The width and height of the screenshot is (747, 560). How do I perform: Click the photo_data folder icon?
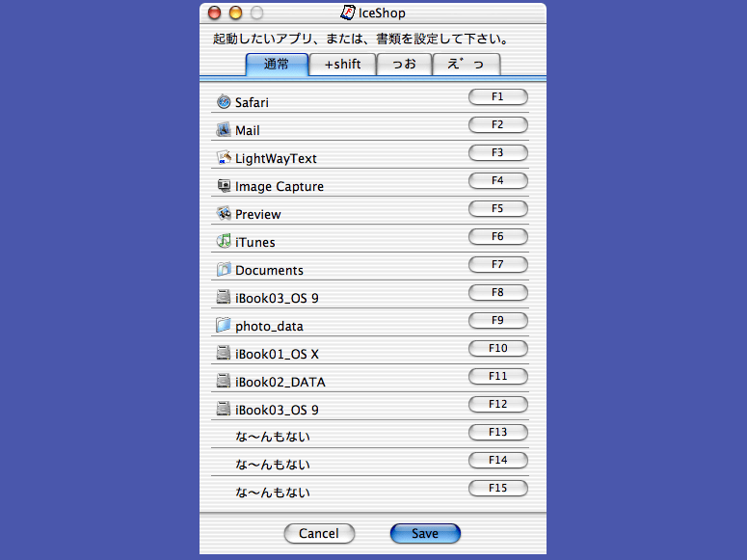(x=224, y=325)
